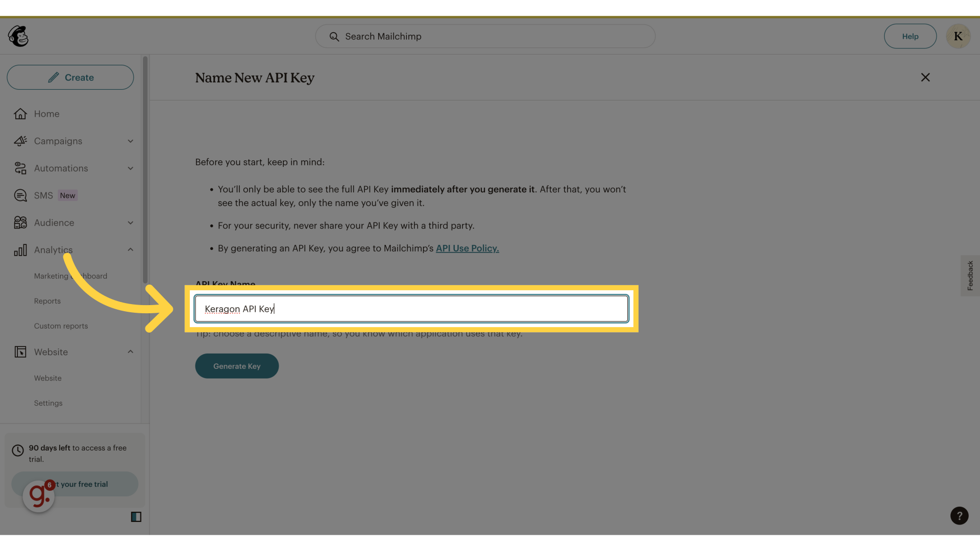
Task: Expand the Campaigns chevron
Action: click(x=130, y=141)
